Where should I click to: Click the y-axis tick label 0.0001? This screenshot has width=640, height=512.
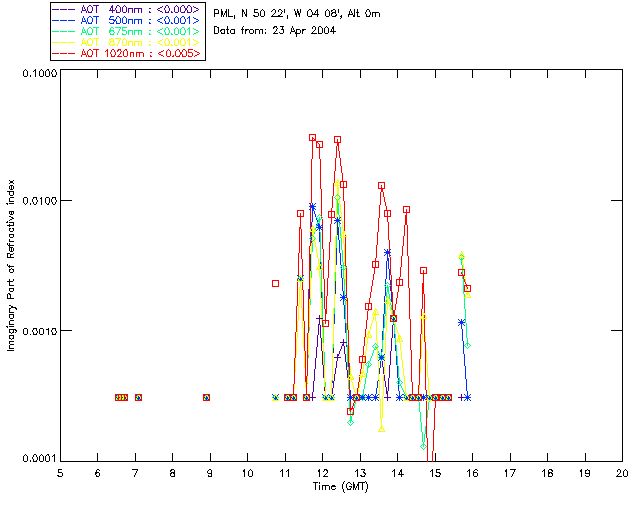click(40, 459)
